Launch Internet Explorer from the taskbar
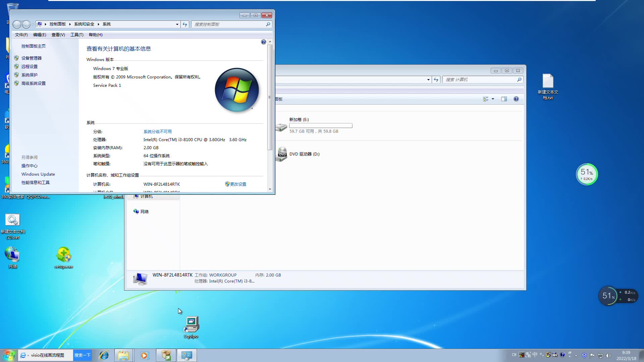 tap(104, 355)
